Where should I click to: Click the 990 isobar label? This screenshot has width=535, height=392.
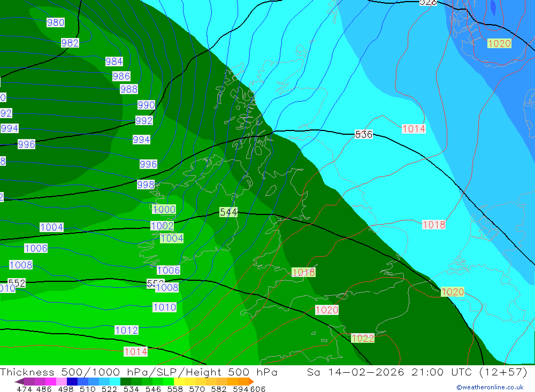147,105
